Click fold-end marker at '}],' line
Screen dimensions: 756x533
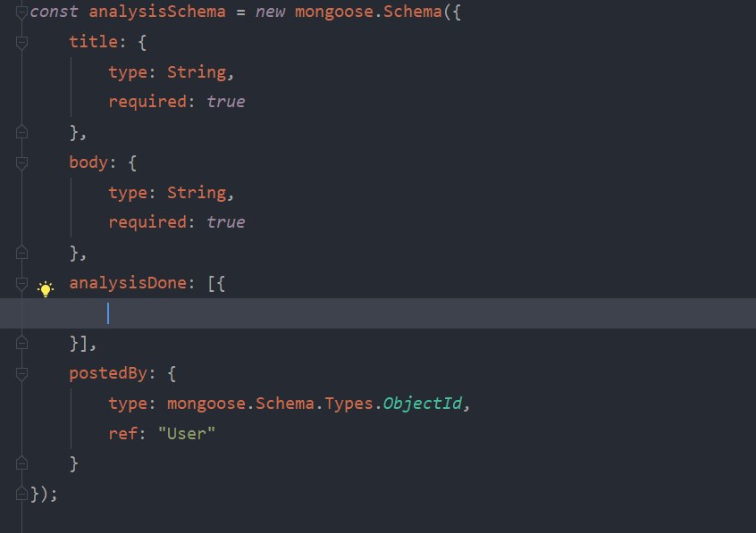(21, 343)
